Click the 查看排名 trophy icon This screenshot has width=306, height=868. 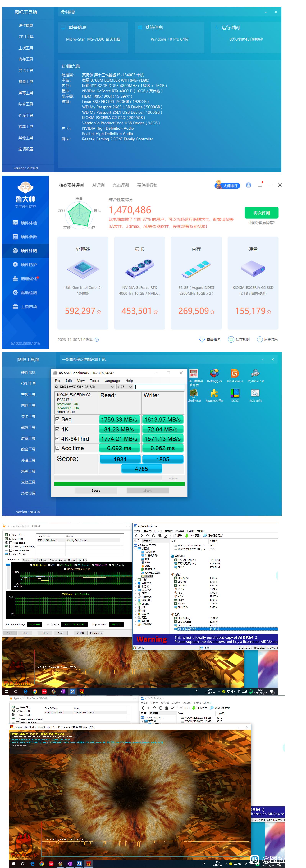coord(202,339)
